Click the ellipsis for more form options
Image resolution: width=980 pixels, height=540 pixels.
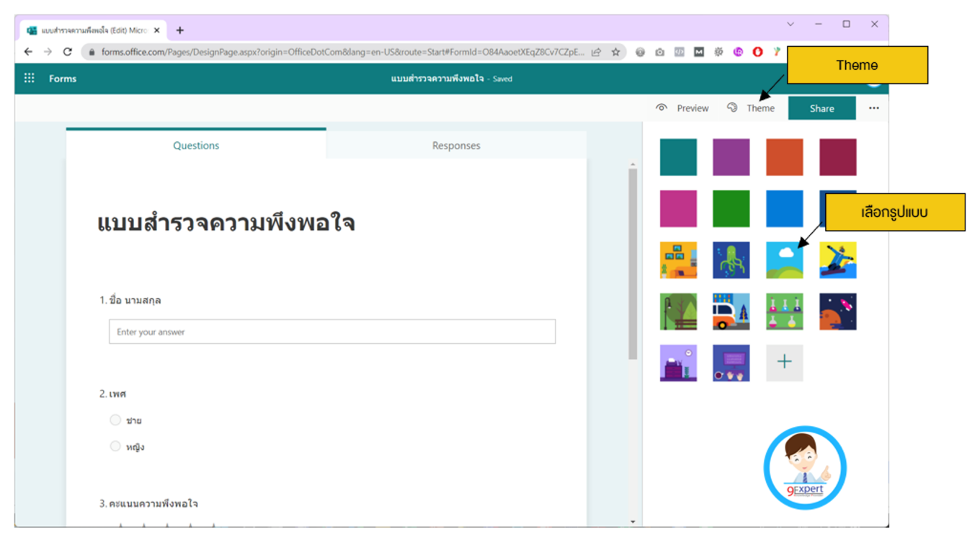(x=873, y=107)
